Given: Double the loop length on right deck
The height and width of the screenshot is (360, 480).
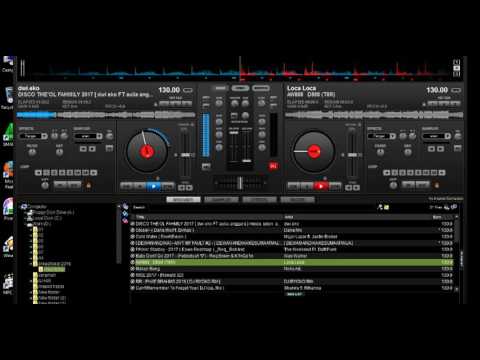Looking at the screenshot, I should click(x=442, y=172).
